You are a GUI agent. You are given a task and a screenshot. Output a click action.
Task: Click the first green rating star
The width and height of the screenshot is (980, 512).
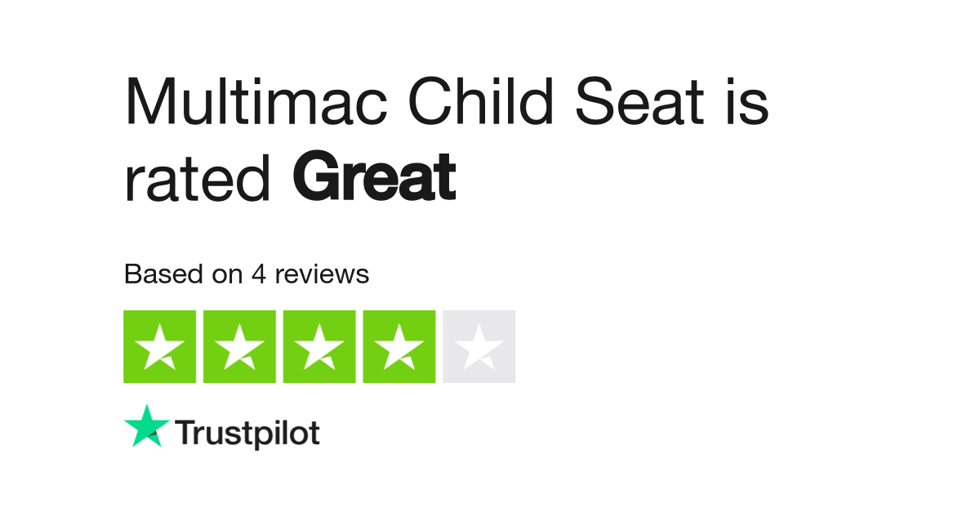pos(159,346)
